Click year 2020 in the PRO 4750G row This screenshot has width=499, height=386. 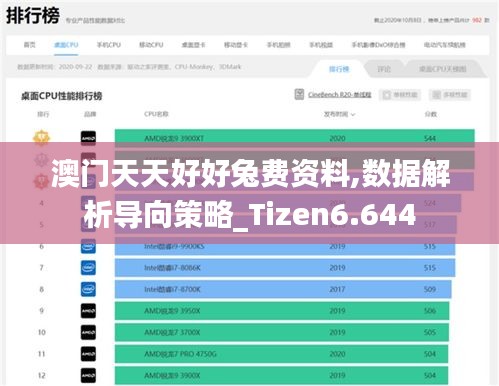(x=337, y=354)
